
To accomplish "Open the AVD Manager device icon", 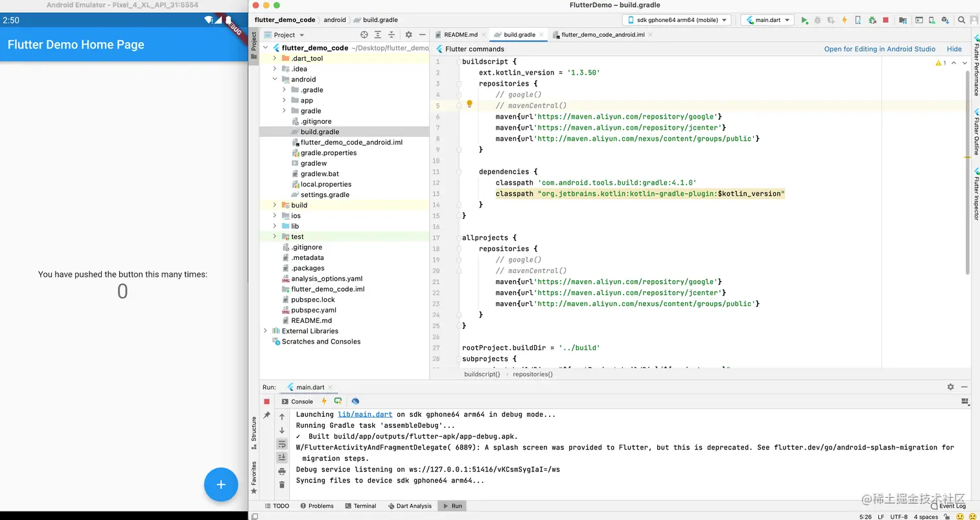I will [933, 20].
